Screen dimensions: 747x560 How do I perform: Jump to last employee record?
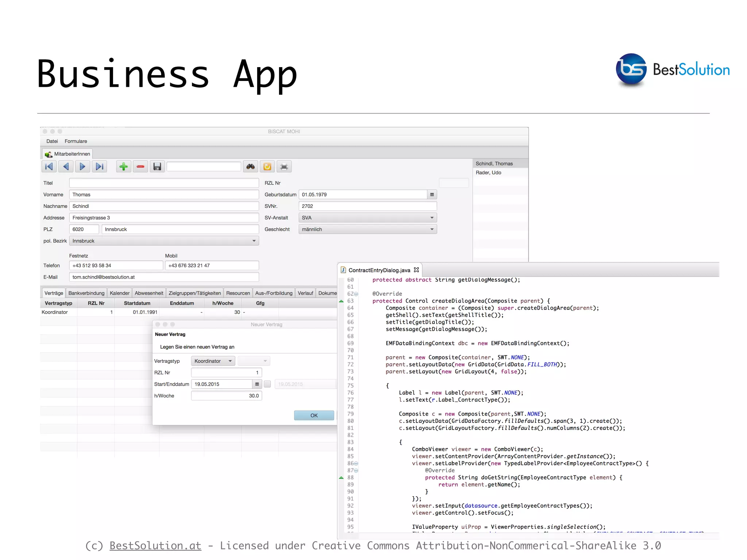tap(99, 167)
